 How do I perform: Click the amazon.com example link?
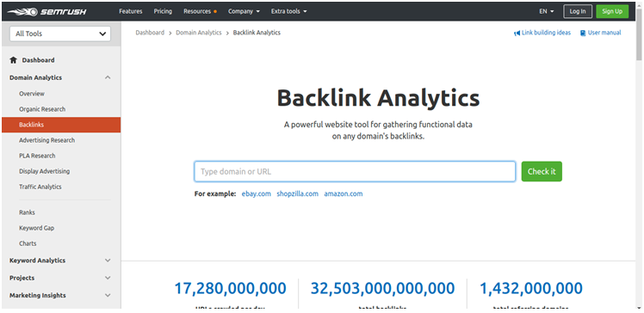pyautogui.click(x=344, y=194)
